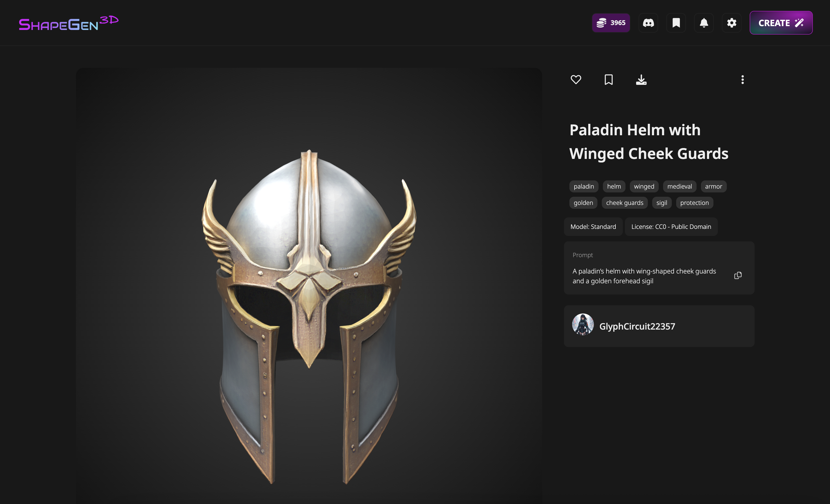
Task: Click the medieval tag
Action: pyautogui.click(x=679, y=186)
